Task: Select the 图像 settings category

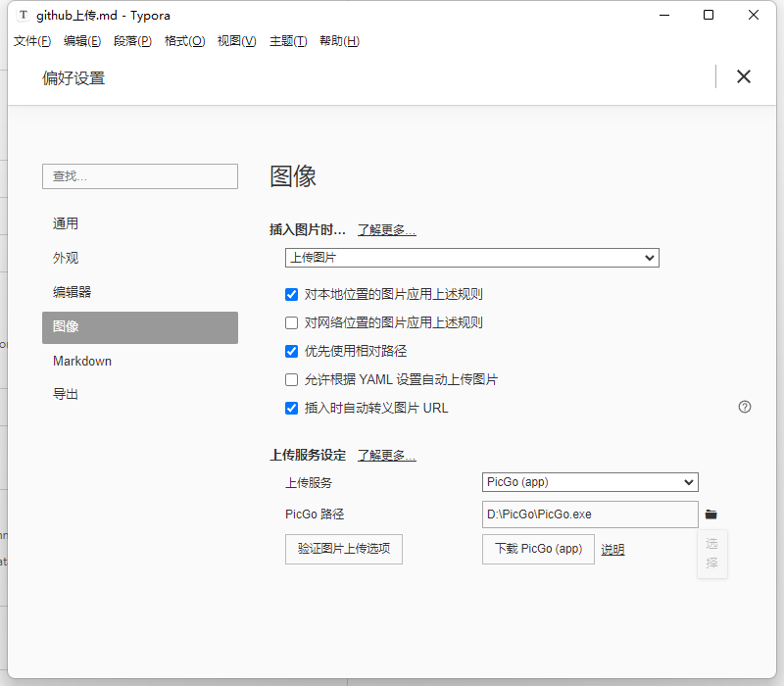Action: click(x=140, y=327)
